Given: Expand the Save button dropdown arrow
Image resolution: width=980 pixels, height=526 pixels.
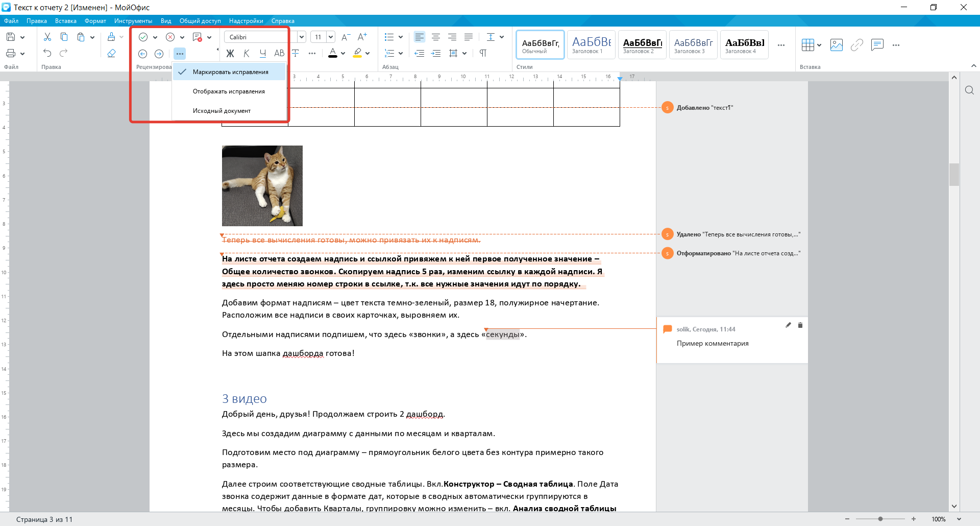Looking at the screenshot, I should click(x=22, y=37).
